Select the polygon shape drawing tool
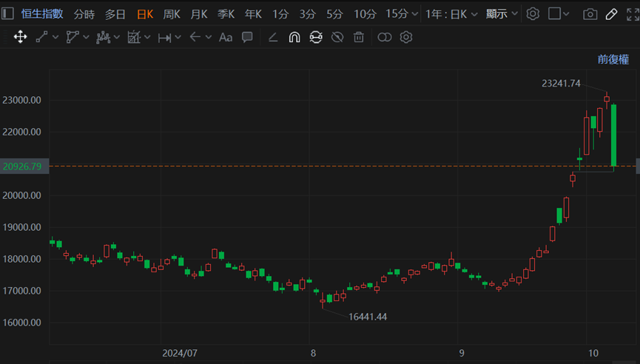 click(x=73, y=37)
